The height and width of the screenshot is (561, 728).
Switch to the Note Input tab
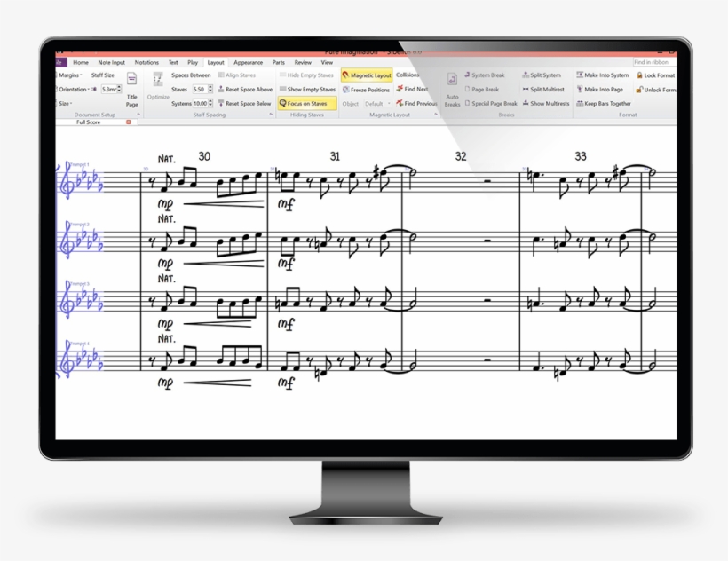click(x=112, y=62)
